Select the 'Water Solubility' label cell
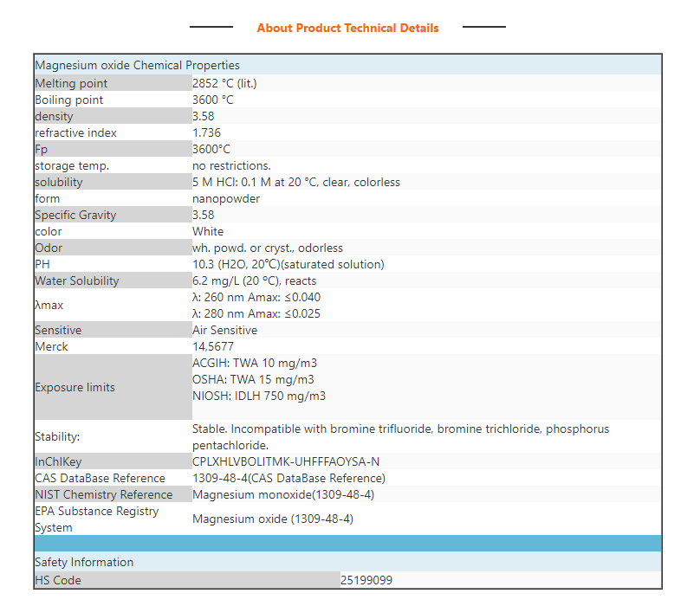The image size is (700, 606). click(113, 281)
